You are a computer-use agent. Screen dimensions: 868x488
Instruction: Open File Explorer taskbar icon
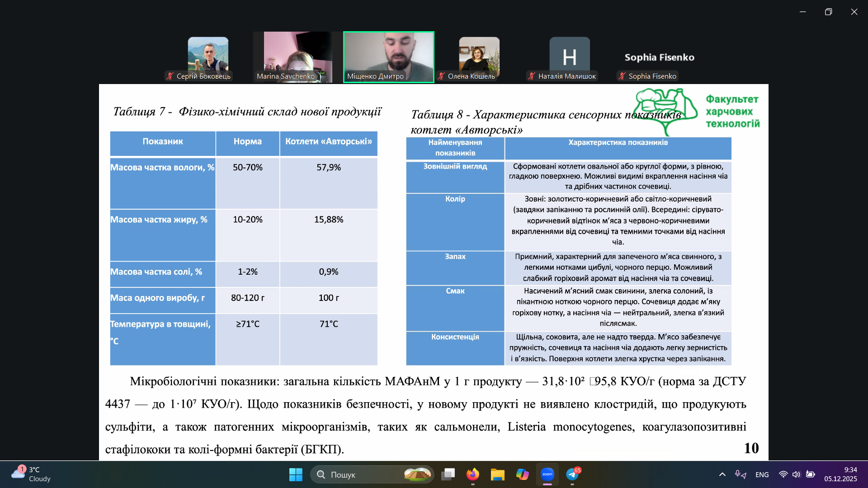[x=497, y=474]
